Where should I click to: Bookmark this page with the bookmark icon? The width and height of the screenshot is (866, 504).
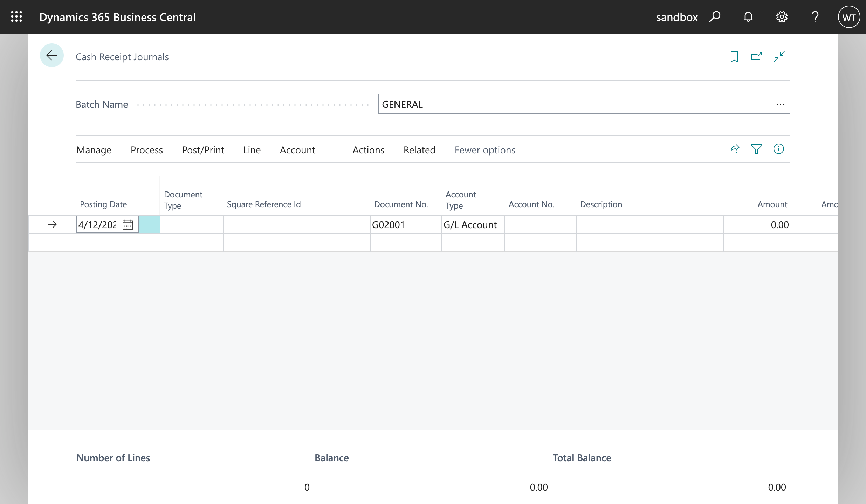(x=734, y=57)
